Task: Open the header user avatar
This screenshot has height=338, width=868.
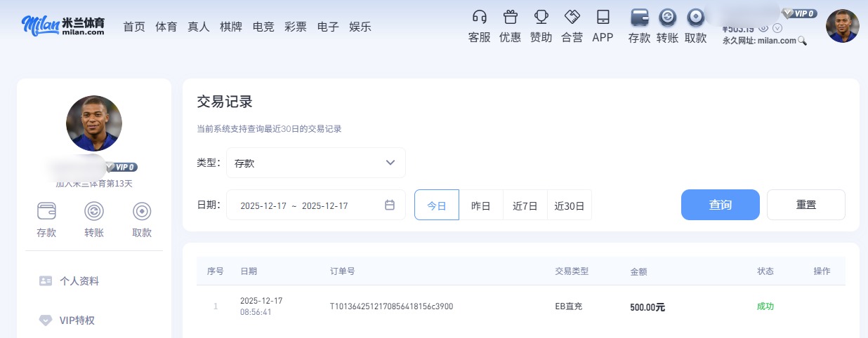Action: [x=843, y=26]
